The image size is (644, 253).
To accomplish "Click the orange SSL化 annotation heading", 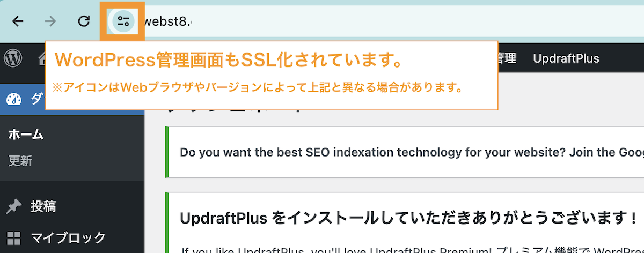I will (x=229, y=61).
